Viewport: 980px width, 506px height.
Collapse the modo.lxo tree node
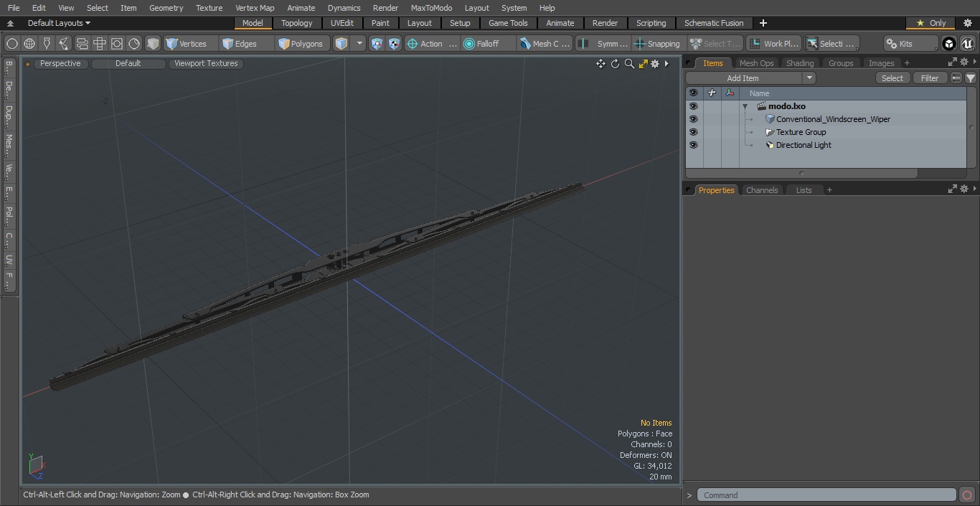[745, 106]
